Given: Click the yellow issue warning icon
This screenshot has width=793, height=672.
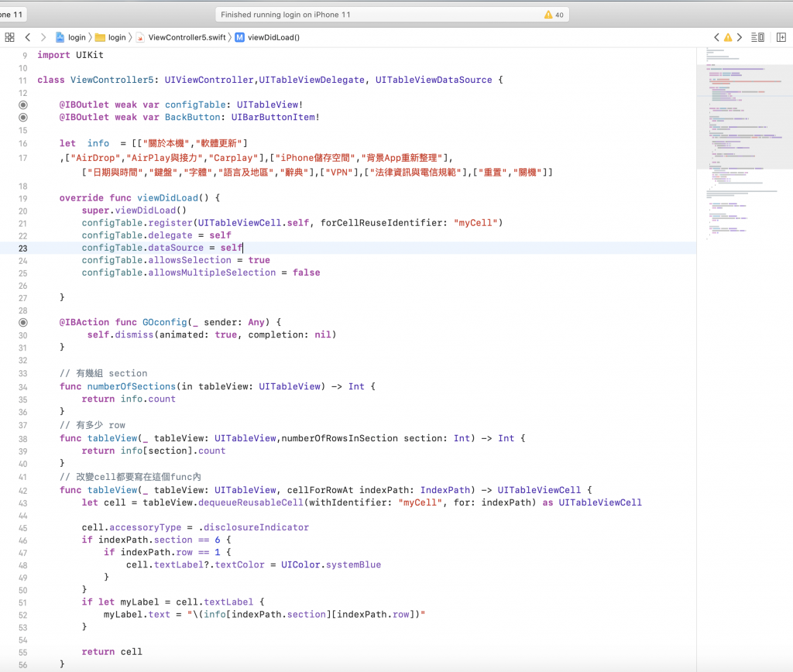Looking at the screenshot, I should 728,37.
